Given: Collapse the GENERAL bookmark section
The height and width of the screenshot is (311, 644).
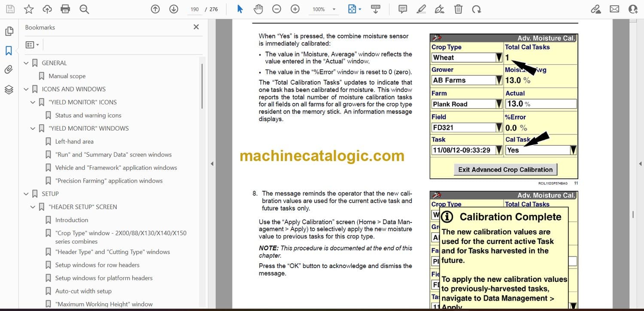Looking at the screenshot, I should (x=26, y=63).
